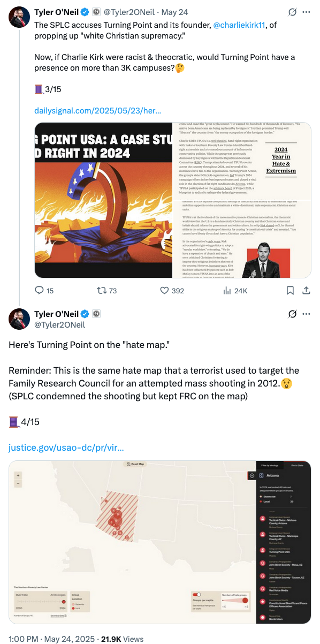Image resolution: width=320 pixels, height=644 pixels.
Task: Open the justice.gov link
Action: (66, 448)
